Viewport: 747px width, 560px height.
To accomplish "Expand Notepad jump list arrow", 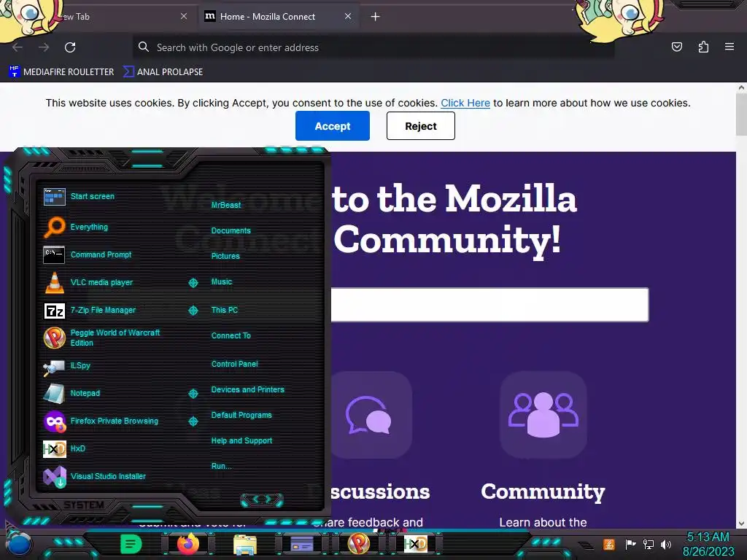I will 193,393.
